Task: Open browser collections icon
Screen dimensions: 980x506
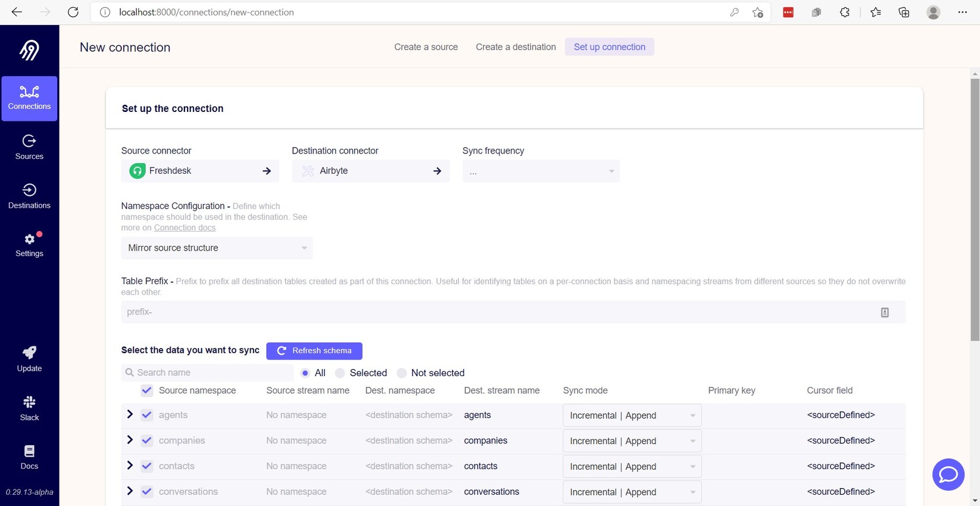Action: tap(904, 12)
